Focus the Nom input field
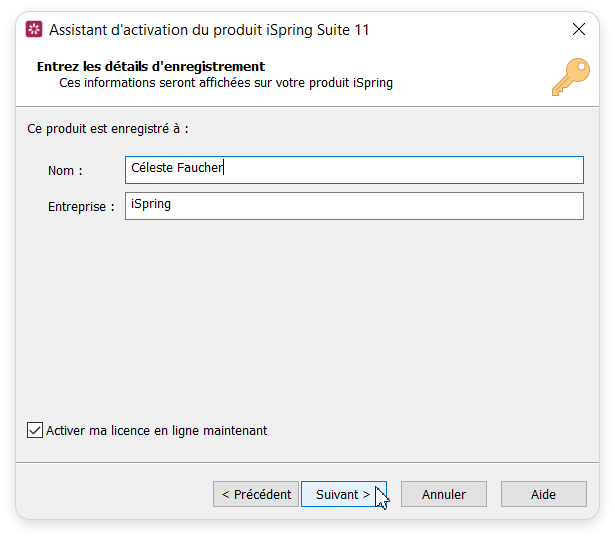This screenshot has width=615, height=539. (x=400, y=170)
